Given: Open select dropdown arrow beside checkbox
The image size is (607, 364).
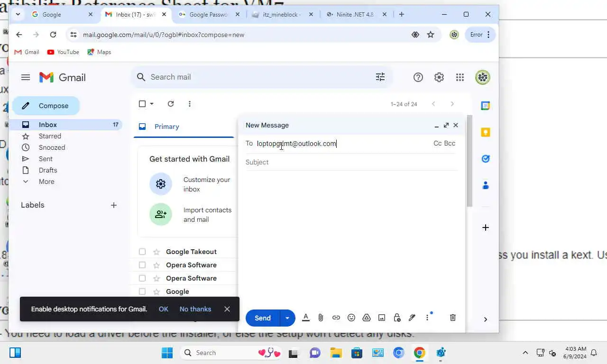Looking at the screenshot, I should tap(152, 104).
